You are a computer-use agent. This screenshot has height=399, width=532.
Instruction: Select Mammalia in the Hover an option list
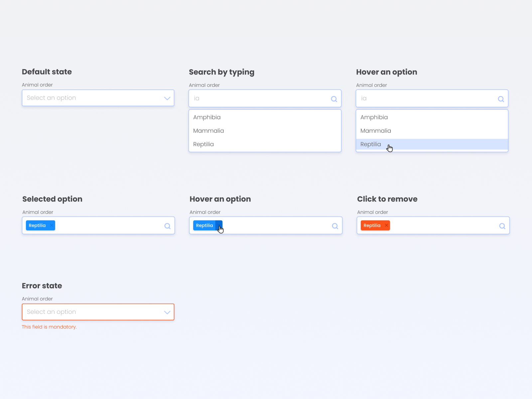[376, 131]
